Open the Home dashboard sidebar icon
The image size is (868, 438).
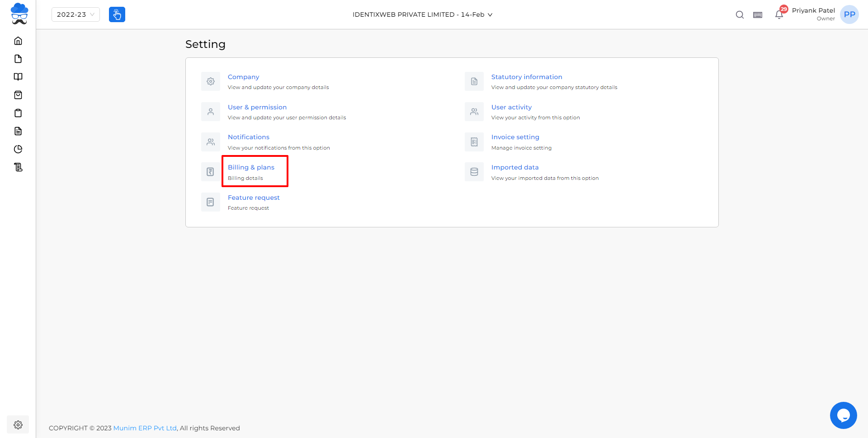point(18,41)
